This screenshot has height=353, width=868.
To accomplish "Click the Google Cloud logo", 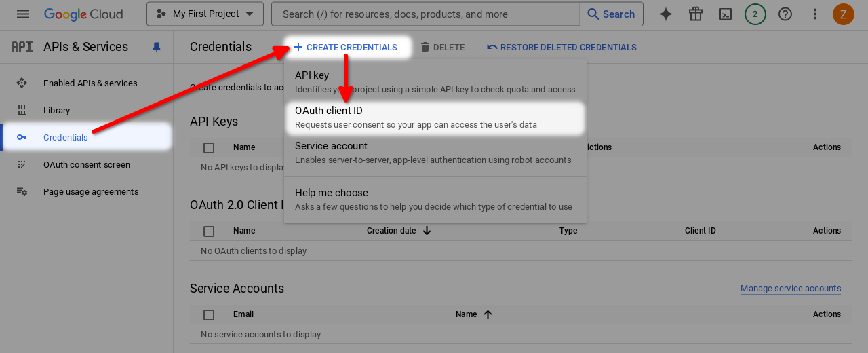I will pyautogui.click(x=83, y=14).
